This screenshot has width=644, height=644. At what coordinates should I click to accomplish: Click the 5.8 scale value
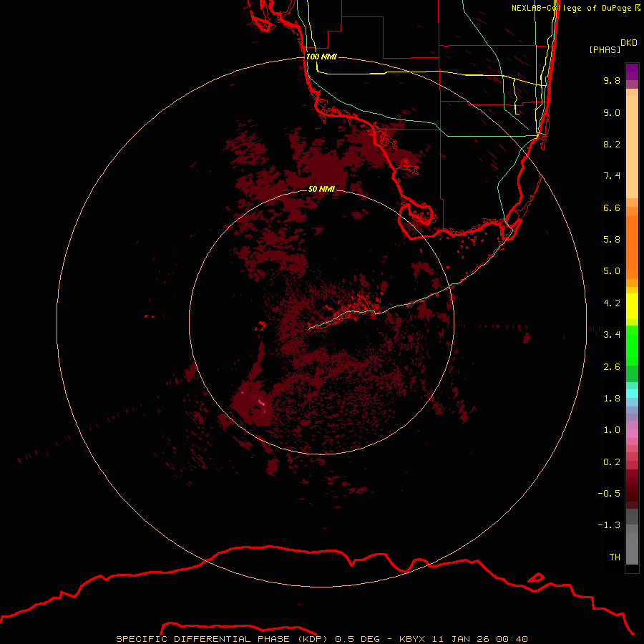612,240
